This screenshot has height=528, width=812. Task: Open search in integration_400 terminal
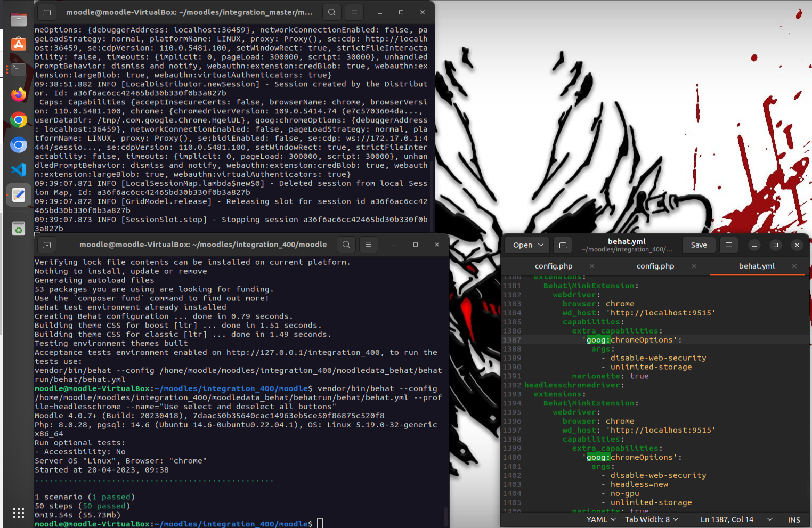346,245
